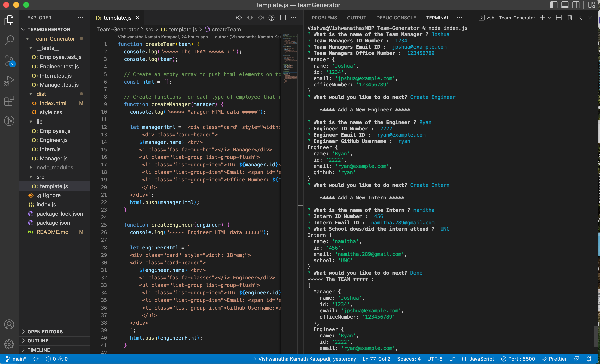The image size is (600, 364).
Task: Click the Prettier icon in the status bar
Action: [x=555, y=359]
